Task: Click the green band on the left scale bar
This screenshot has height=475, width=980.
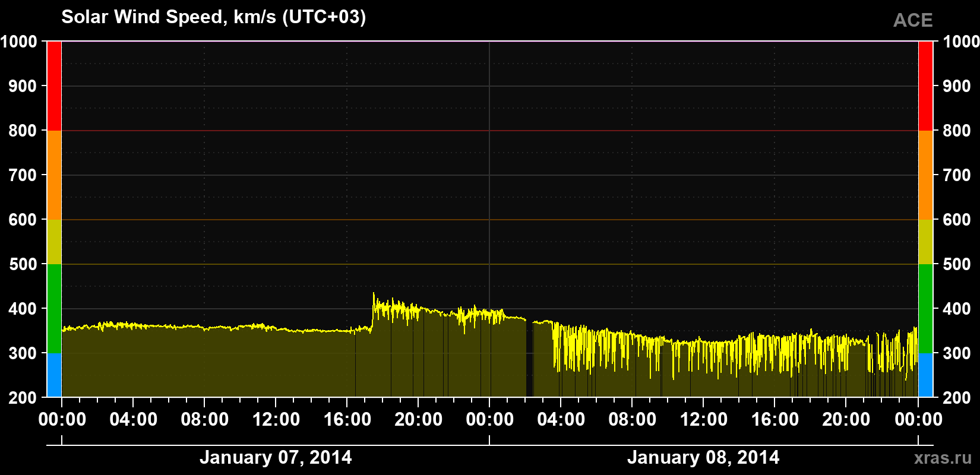Action: click(x=54, y=309)
